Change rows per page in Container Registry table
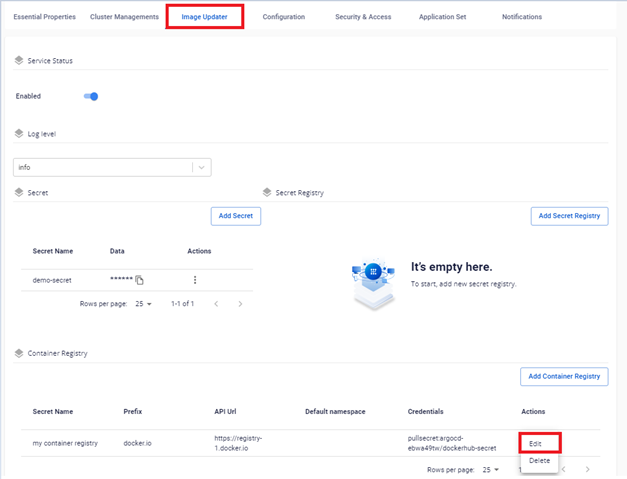627x479 pixels. tap(489, 469)
